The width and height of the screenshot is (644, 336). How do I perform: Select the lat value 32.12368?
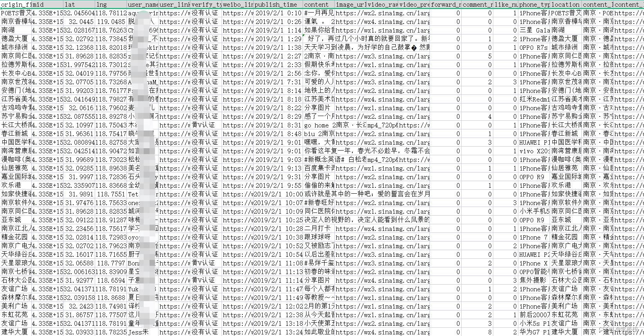point(79,47)
